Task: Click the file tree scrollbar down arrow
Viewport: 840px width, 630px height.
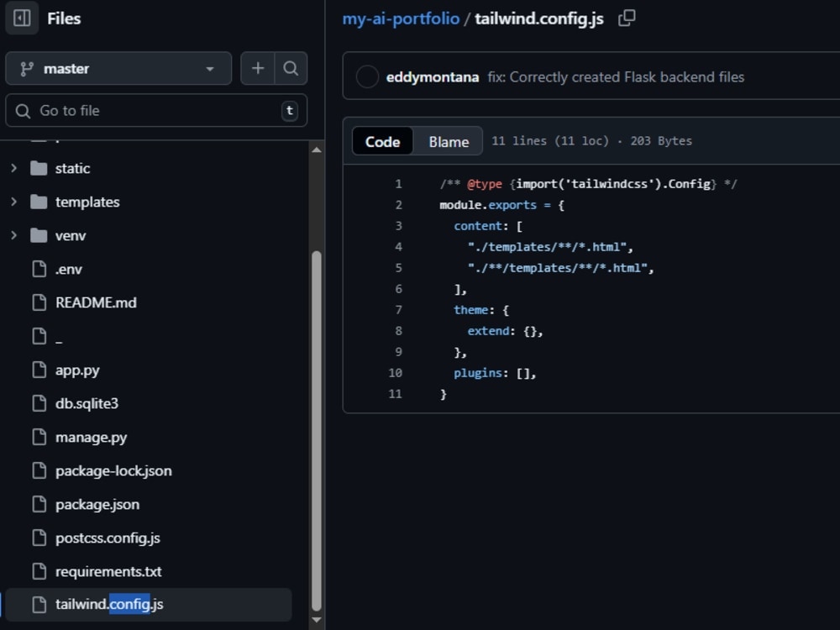Action: pyautogui.click(x=317, y=621)
